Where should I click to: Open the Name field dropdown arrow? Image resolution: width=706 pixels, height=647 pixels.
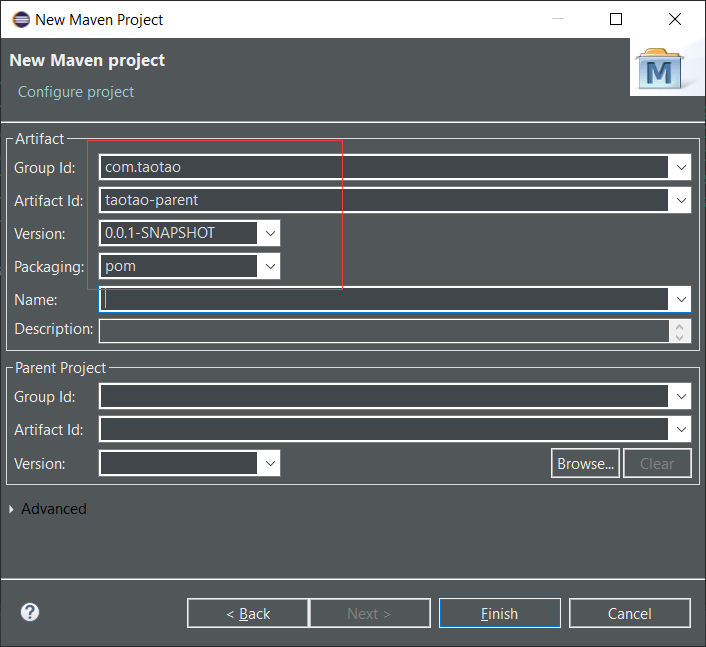pyautogui.click(x=681, y=299)
